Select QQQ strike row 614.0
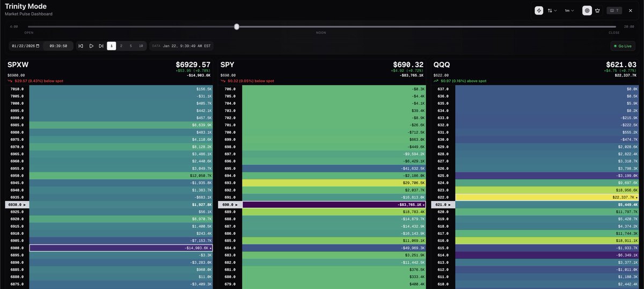644x289 pixels. click(x=535, y=255)
